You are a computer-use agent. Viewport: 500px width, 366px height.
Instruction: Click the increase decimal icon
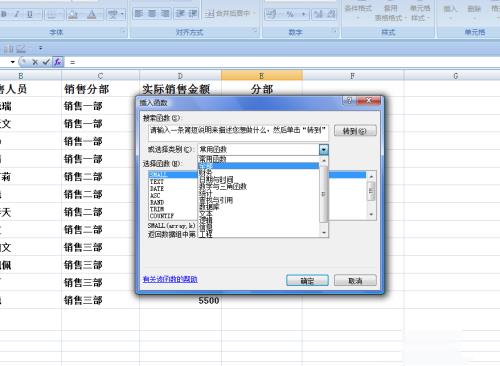[318, 14]
